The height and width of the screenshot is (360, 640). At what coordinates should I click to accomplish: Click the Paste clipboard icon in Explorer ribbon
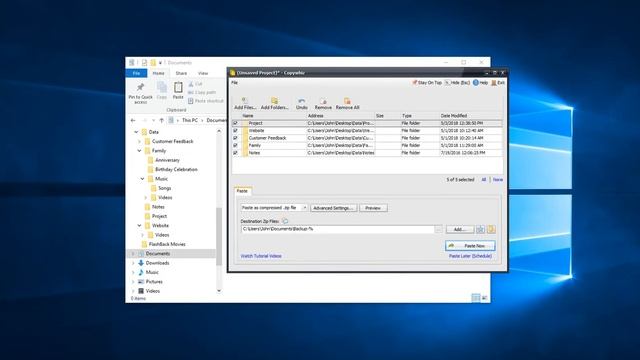(178, 87)
